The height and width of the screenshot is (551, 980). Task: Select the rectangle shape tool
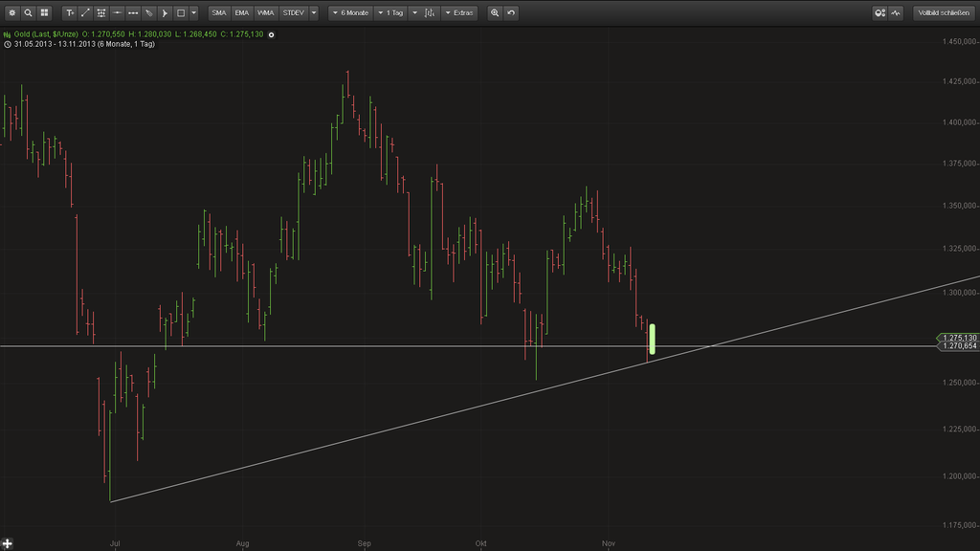tap(181, 12)
